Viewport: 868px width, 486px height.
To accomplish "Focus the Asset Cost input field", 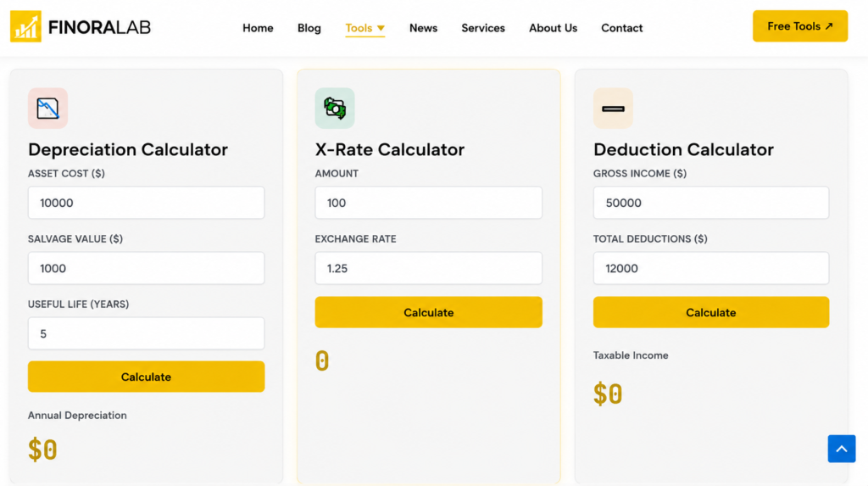I will click(146, 203).
